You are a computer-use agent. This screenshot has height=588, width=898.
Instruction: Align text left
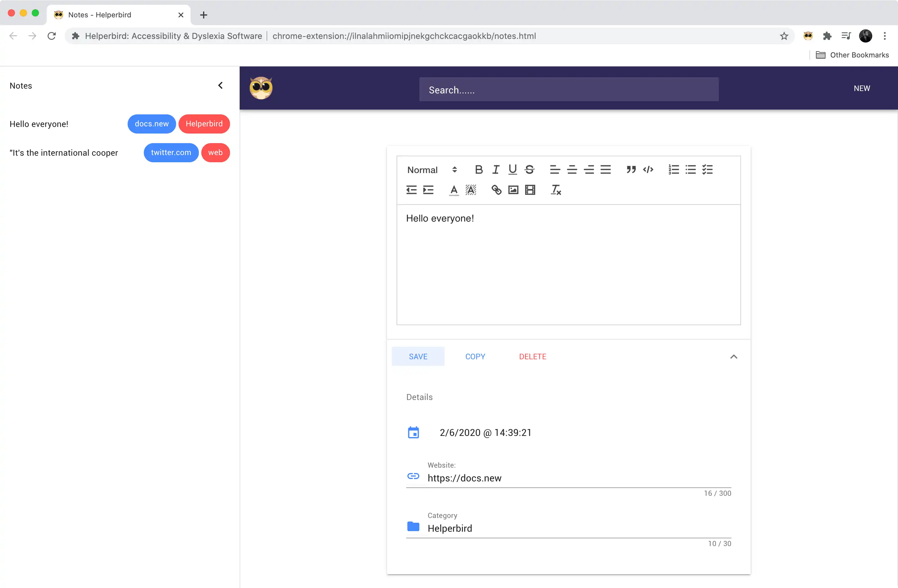click(x=555, y=170)
